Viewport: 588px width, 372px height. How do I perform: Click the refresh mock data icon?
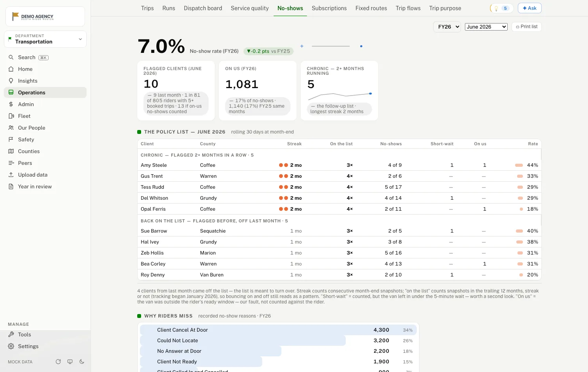click(58, 362)
